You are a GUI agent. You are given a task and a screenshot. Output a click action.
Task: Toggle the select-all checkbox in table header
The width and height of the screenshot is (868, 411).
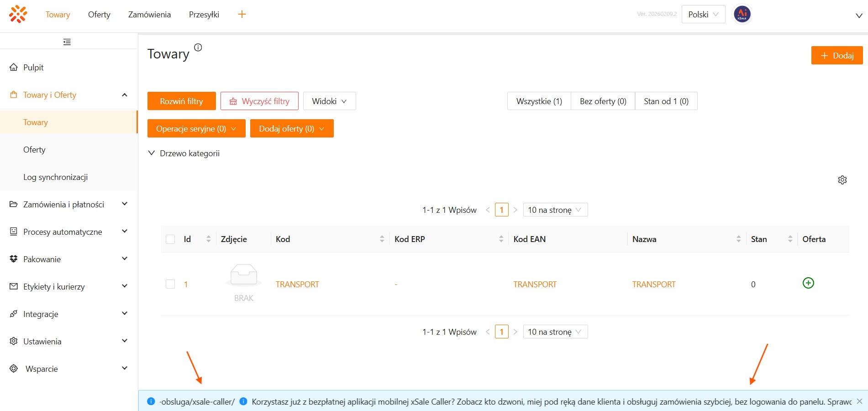pos(170,239)
